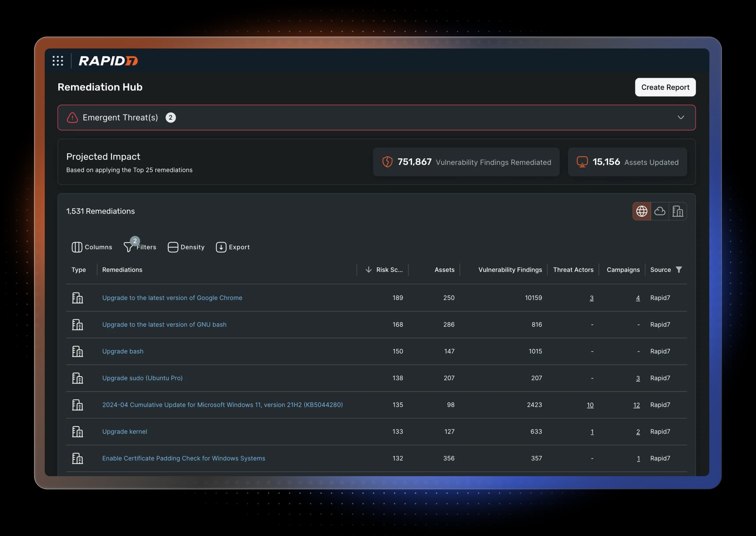Open the app launcher grid icon
This screenshot has height=536, width=756.
pyautogui.click(x=58, y=61)
